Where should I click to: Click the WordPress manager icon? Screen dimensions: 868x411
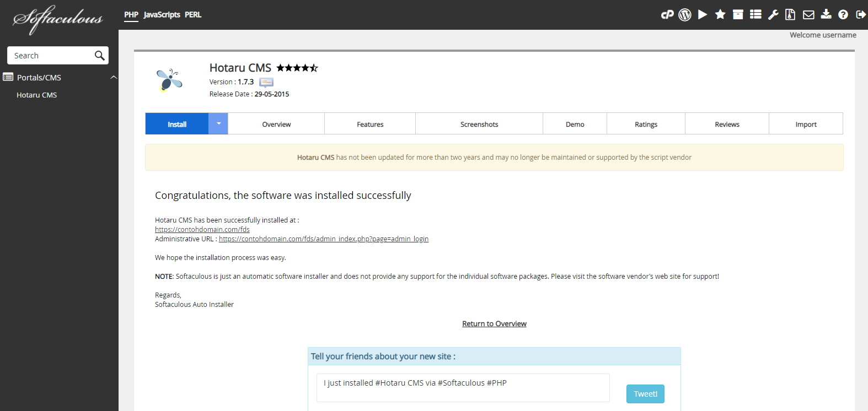point(685,15)
